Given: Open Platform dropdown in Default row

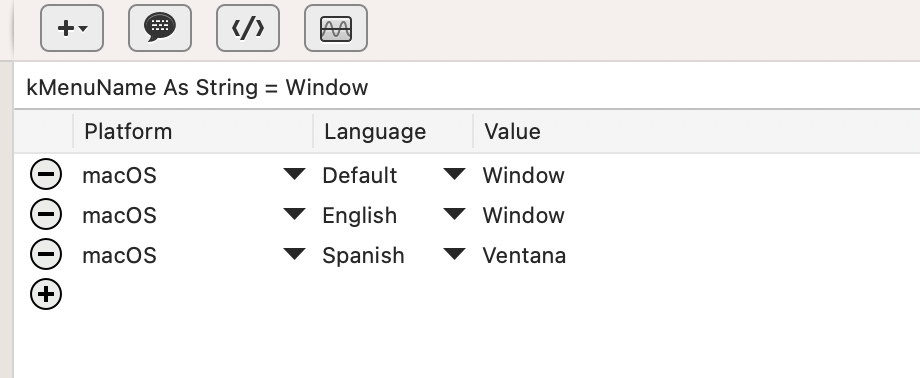Looking at the screenshot, I should 295,174.
